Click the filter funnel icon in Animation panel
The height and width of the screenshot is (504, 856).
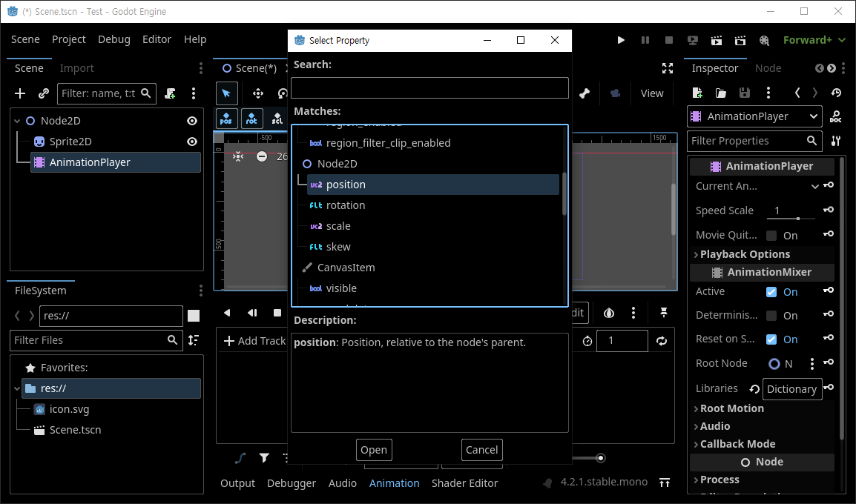tap(264, 457)
